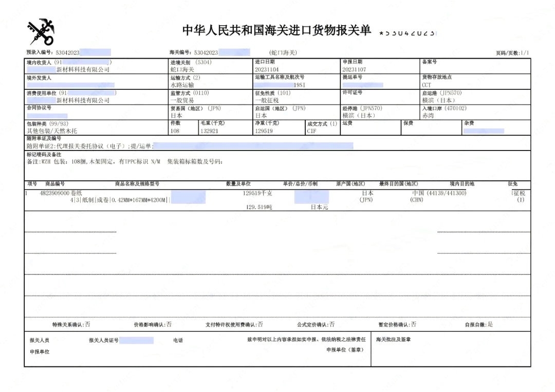The height and width of the screenshot is (392, 555).
Task: Click the 备案号 field label
Action: tap(429, 62)
